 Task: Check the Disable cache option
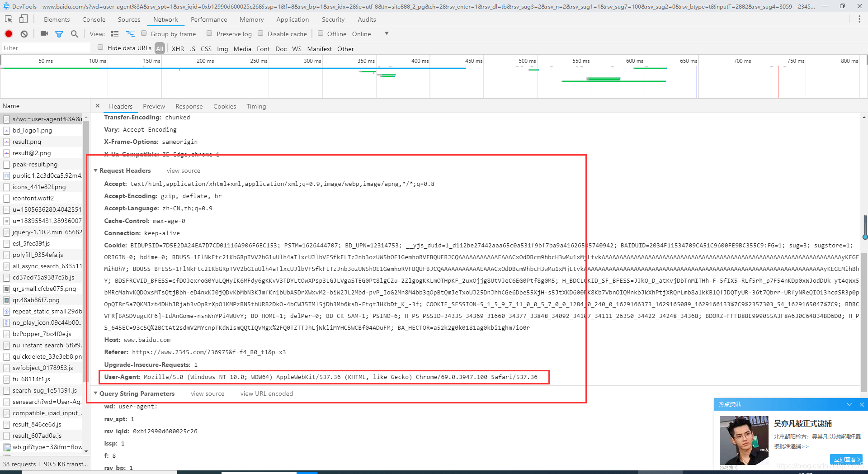point(260,33)
